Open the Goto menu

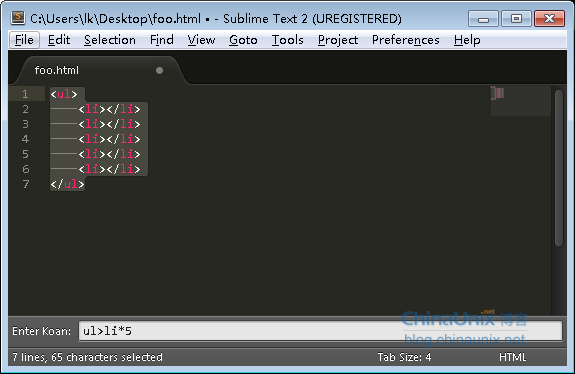243,40
